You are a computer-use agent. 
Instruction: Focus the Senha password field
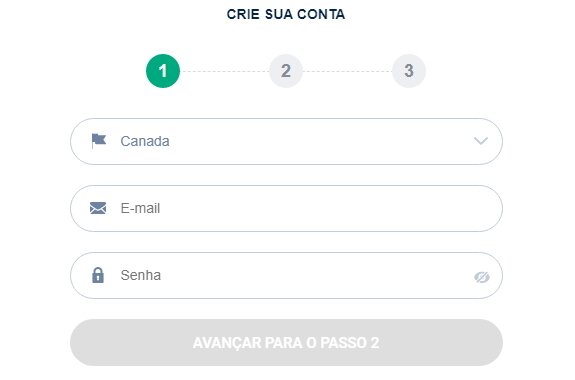pyautogui.click(x=286, y=275)
